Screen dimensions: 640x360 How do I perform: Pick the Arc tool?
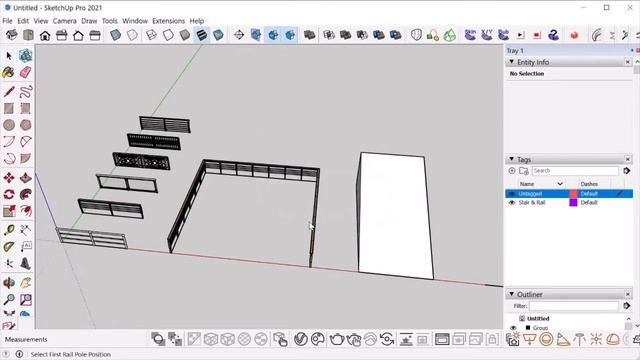pos(9,142)
